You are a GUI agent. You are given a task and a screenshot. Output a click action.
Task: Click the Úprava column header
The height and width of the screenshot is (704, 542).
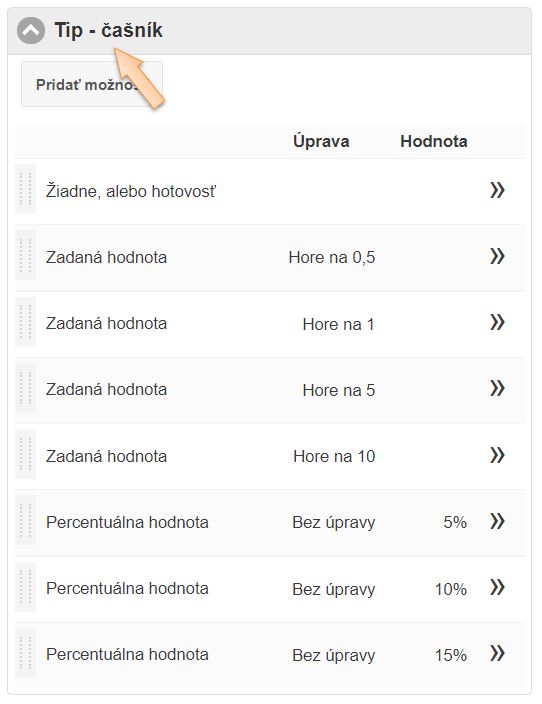point(321,141)
